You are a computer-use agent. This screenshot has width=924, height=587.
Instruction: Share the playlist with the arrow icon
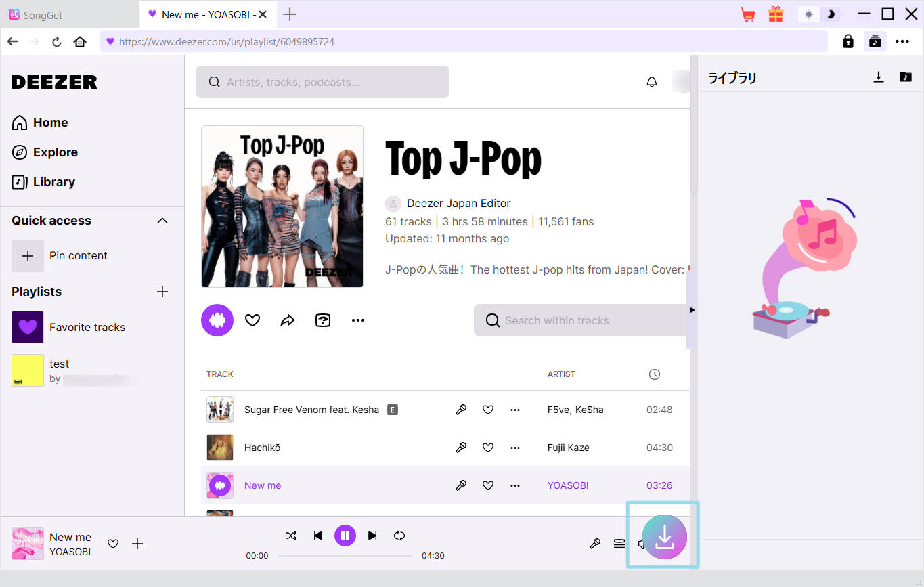(288, 320)
